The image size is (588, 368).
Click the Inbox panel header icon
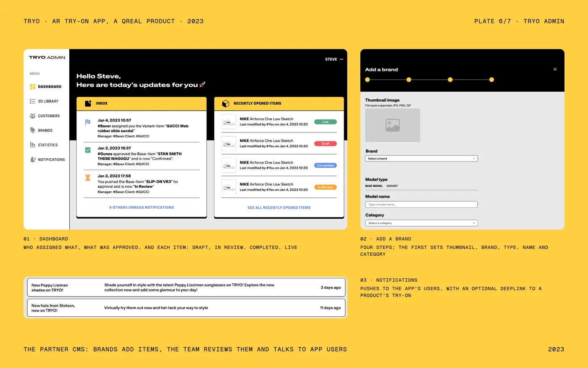pyautogui.click(x=88, y=103)
